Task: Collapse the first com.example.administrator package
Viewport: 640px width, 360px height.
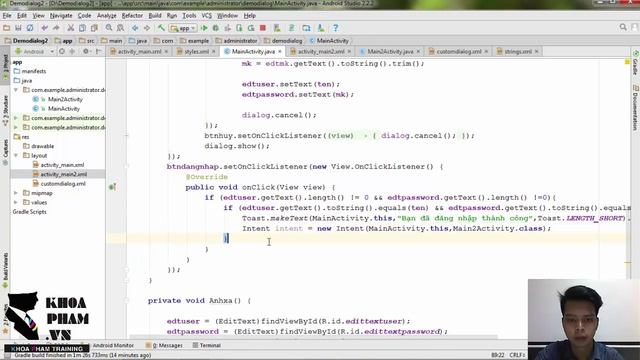Action: coord(16,90)
